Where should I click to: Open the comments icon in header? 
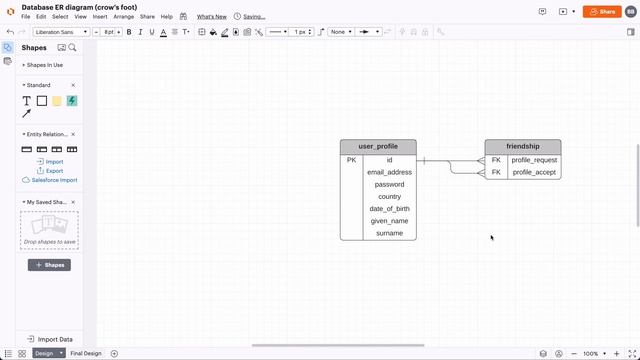(542, 11)
